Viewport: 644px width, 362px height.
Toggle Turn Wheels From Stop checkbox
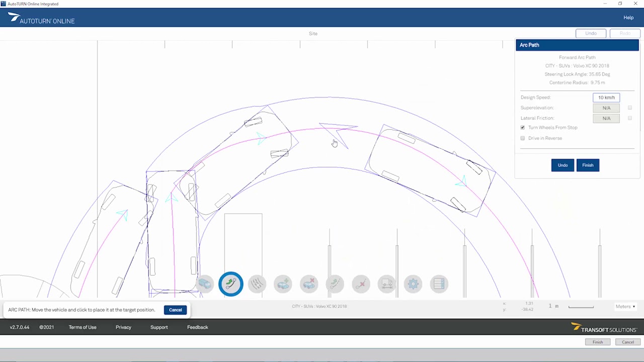coord(523,128)
